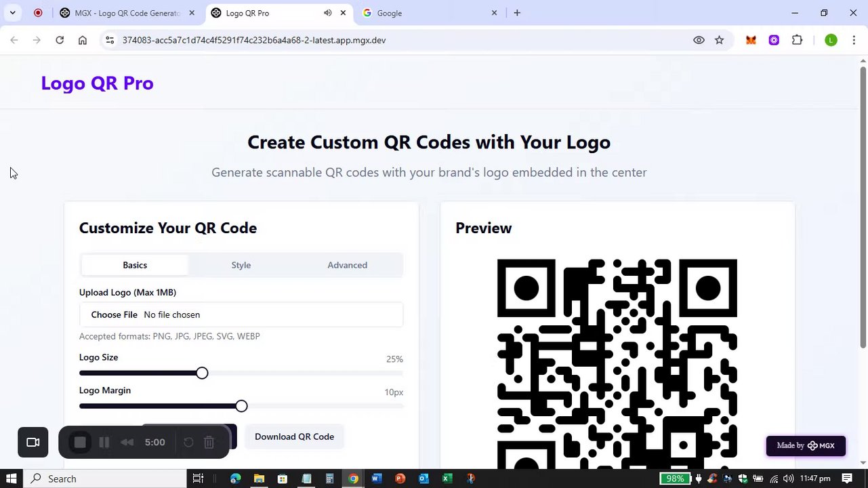
Task: Click the 98% battery indicator
Action: 676,479
